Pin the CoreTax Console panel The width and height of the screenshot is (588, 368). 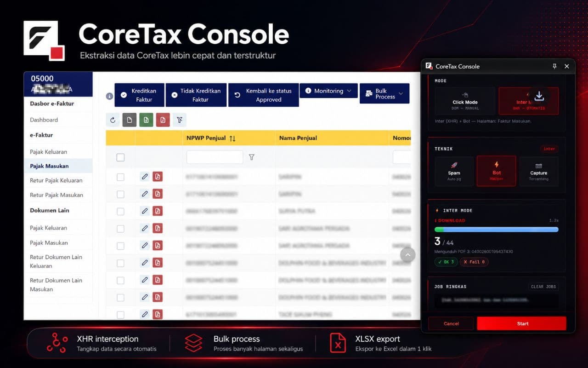(554, 66)
